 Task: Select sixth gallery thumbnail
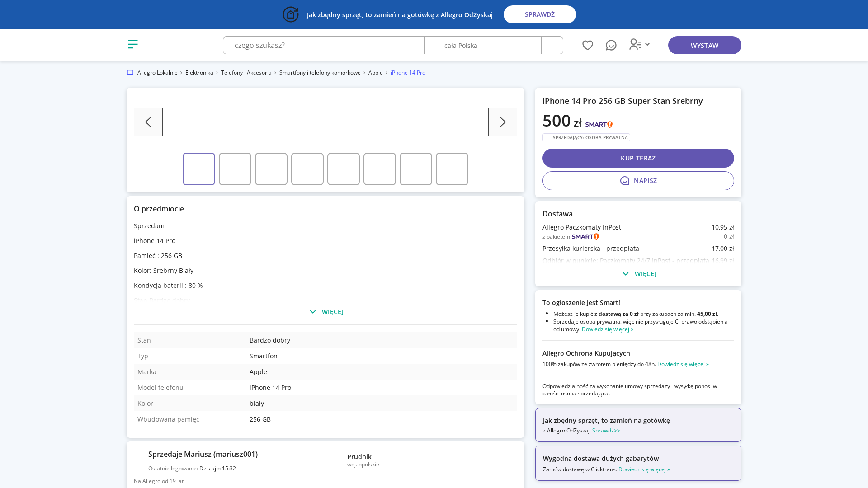coord(380,169)
